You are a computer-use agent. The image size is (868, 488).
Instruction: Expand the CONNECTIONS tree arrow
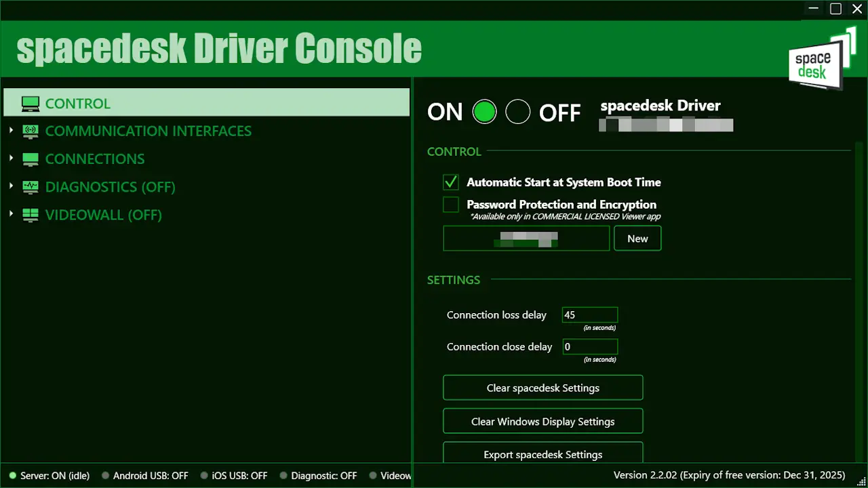point(12,159)
